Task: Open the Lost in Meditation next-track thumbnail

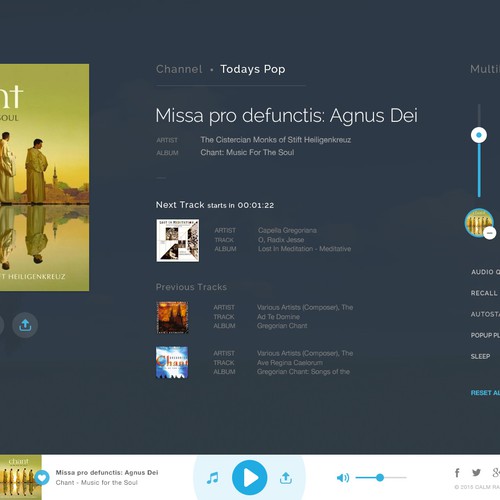Action: tap(178, 240)
